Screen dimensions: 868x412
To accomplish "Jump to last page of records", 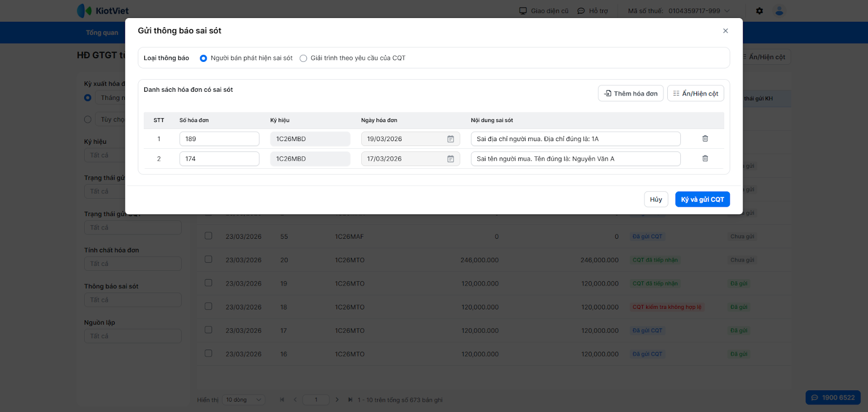I will [x=350, y=400].
